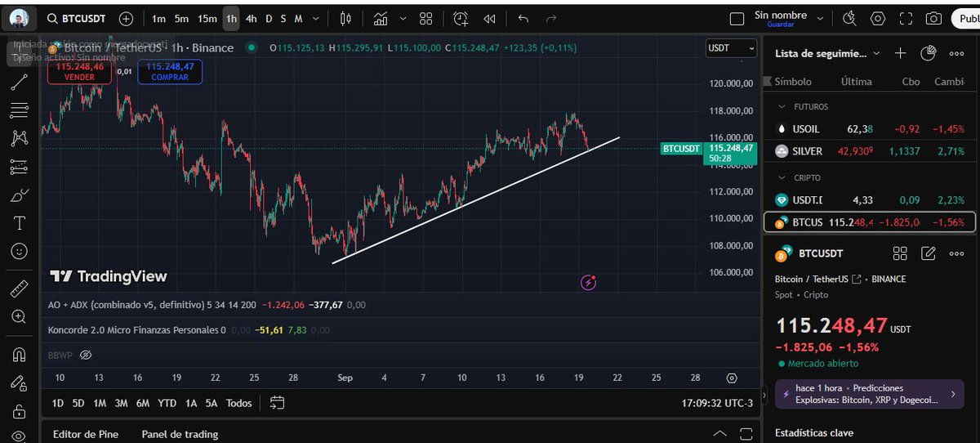Open the indicators menu
Screen dimensions: 980x443
coord(381,18)
